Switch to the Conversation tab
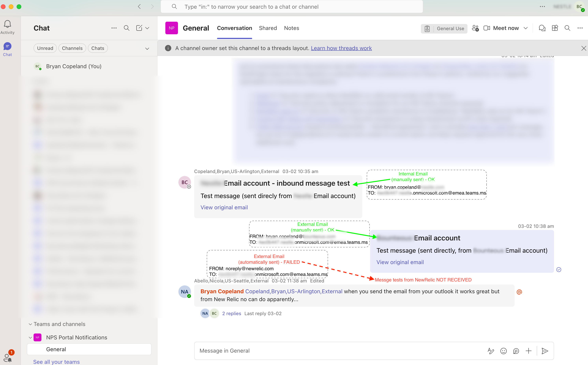 pyautogui.click(x=234, y=28)
